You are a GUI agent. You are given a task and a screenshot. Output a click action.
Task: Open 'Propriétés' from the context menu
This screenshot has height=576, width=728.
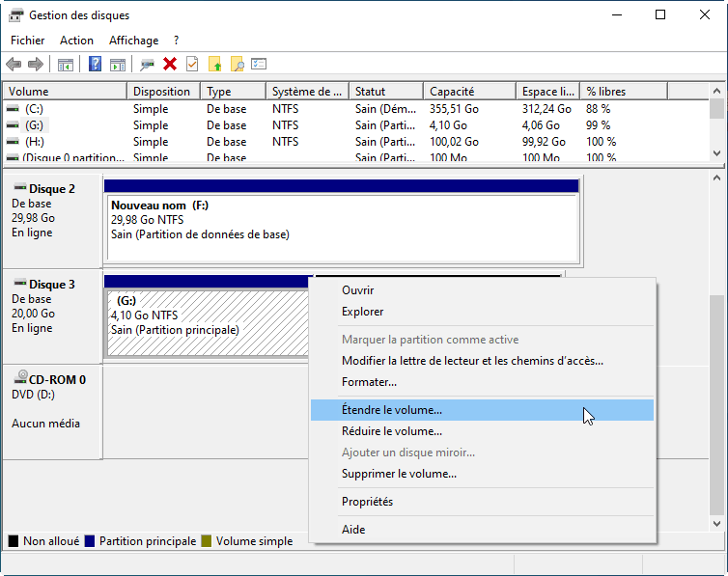pos(367,502)
